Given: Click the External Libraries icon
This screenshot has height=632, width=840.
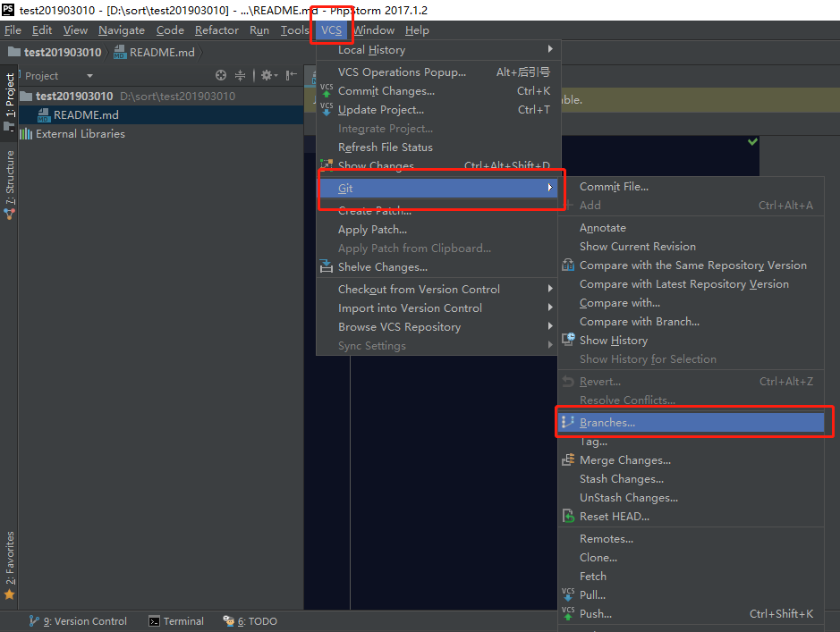Looking at the screenshot, I should tap(26, 134).
